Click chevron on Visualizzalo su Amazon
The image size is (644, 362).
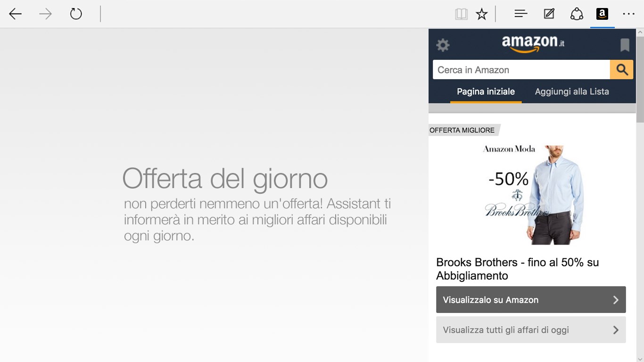[616, 300]
